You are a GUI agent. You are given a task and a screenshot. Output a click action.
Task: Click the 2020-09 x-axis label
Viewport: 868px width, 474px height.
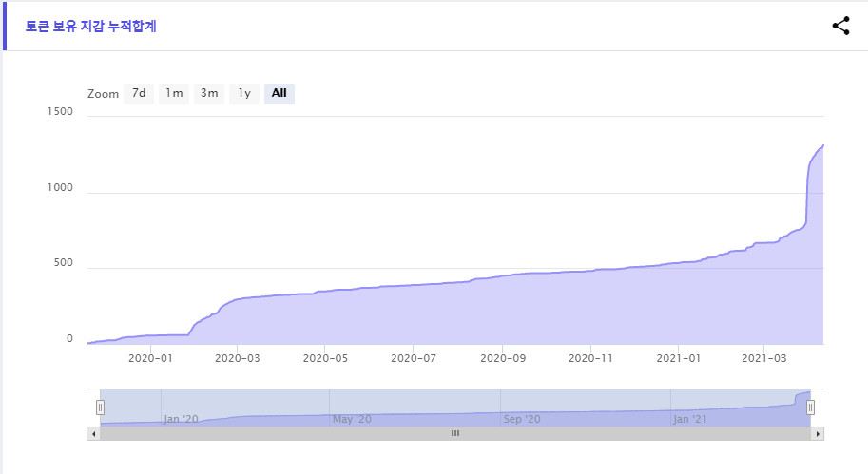503,358
